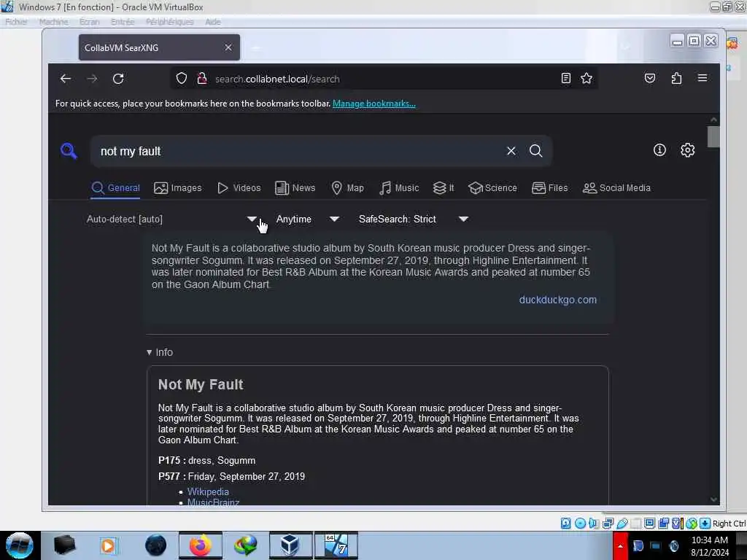Image resolution: width=747 pixels, height=560 pixels.
Task: Open the dark globe taskbar icon
Action: tap(156, 545)
